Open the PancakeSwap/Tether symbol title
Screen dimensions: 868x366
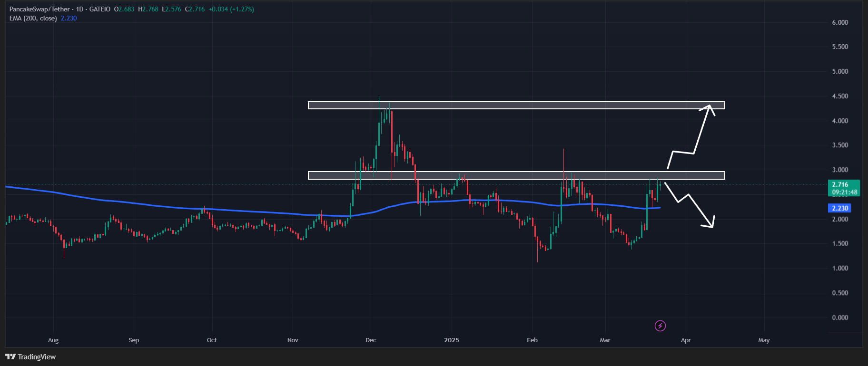click(x=39, y=9)
